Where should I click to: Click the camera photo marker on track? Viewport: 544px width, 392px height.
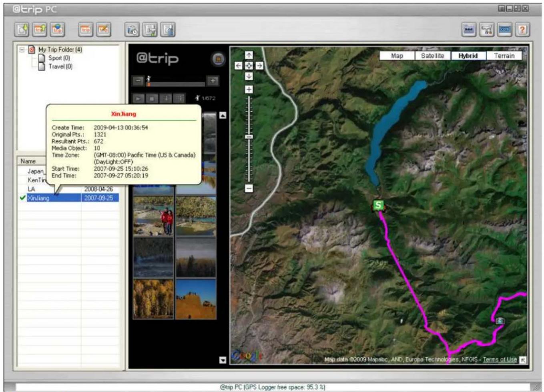click(x=500, y=321)
